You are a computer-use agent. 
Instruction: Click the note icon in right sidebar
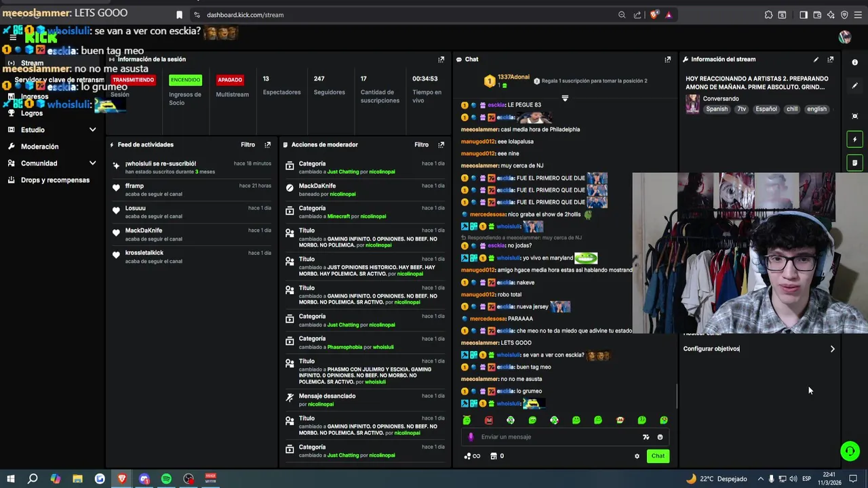854,163
